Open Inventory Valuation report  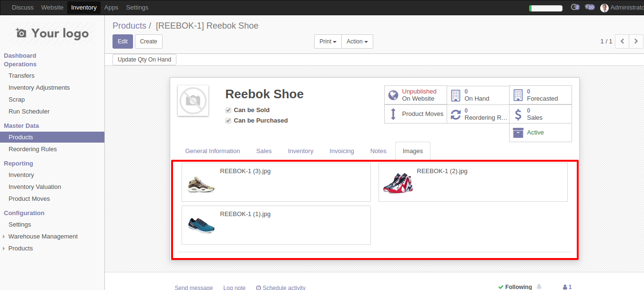35,187
